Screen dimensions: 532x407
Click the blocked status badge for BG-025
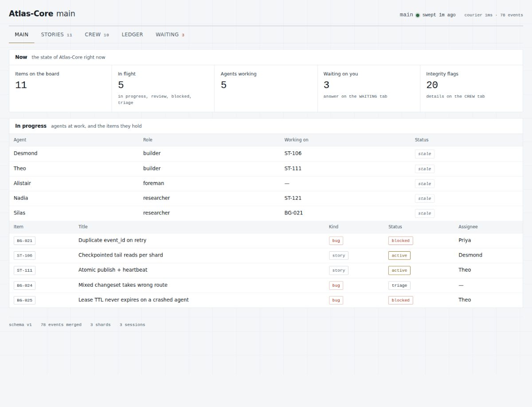[x=401, y=300]
